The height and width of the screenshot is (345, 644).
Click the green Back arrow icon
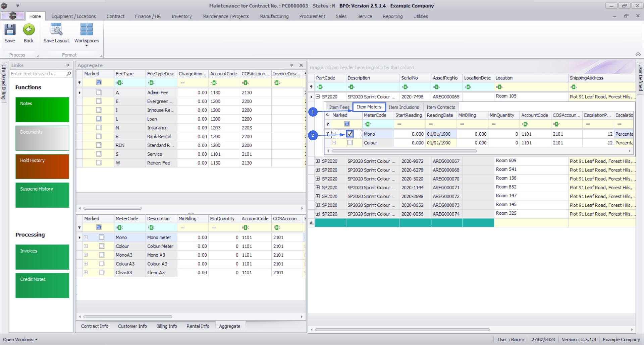(29, 30)
